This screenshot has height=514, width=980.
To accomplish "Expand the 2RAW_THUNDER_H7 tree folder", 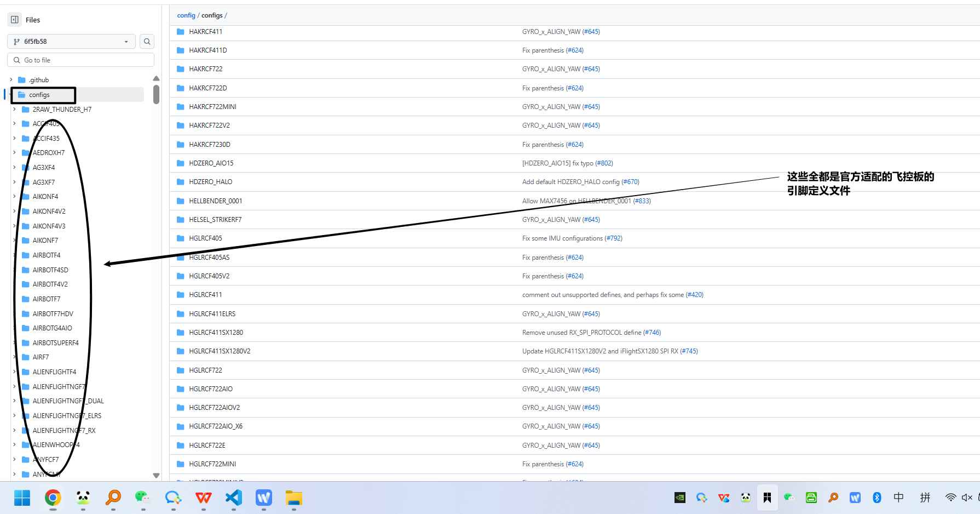I will pyautogui.click(x=14, y=110).
